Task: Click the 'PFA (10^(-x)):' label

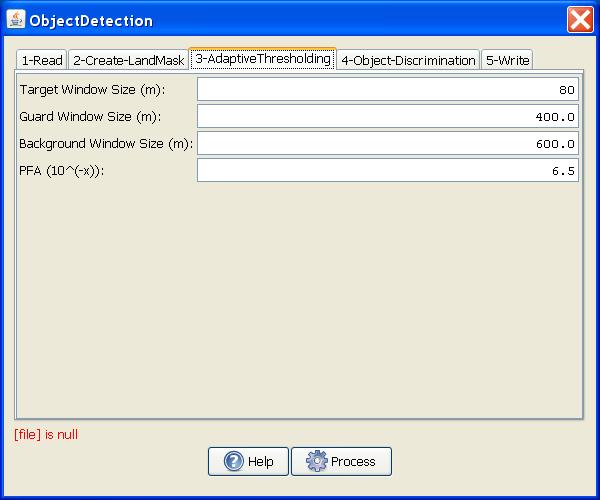Action: (61, 170)
